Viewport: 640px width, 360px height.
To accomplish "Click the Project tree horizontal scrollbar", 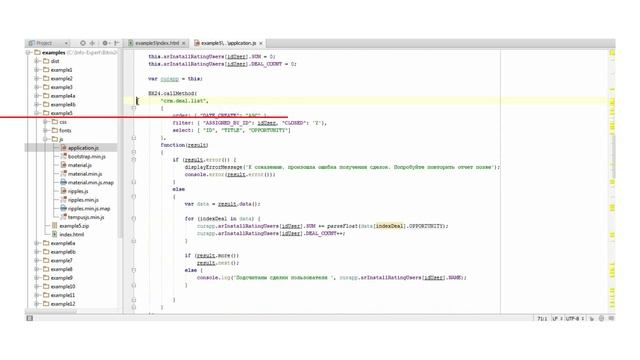I will point(52,311).
